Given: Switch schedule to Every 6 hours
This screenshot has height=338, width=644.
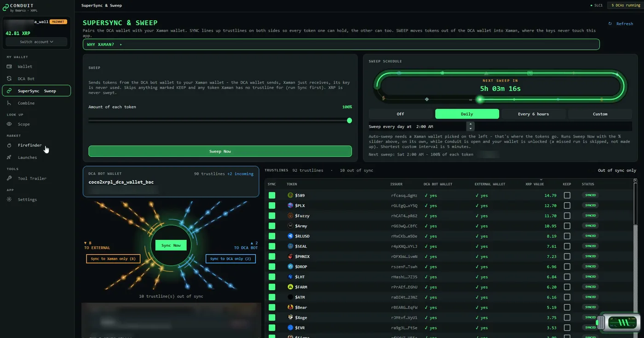Looking at the screenshot, I should tap(534, 114).
